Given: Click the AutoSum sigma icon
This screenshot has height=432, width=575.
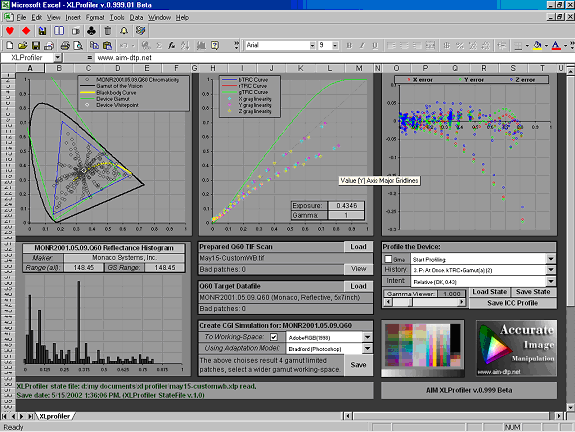Looking at the screenshot, I should pos(159,45).
